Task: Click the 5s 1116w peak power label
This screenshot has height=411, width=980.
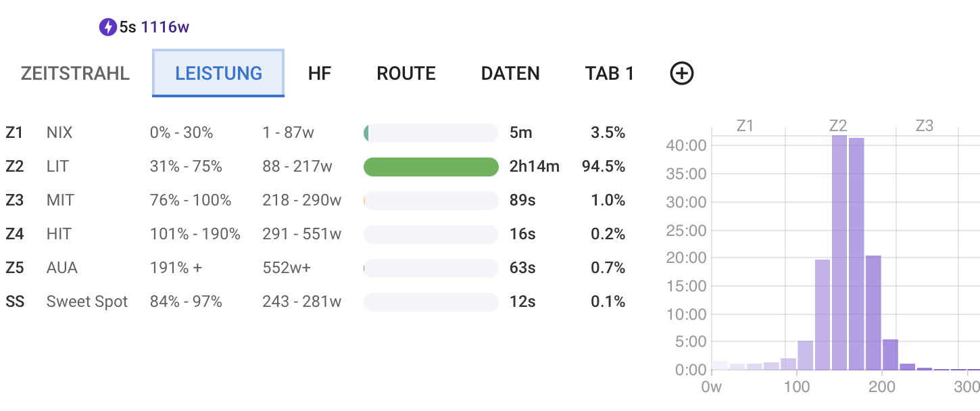Action: click(154, 28)
